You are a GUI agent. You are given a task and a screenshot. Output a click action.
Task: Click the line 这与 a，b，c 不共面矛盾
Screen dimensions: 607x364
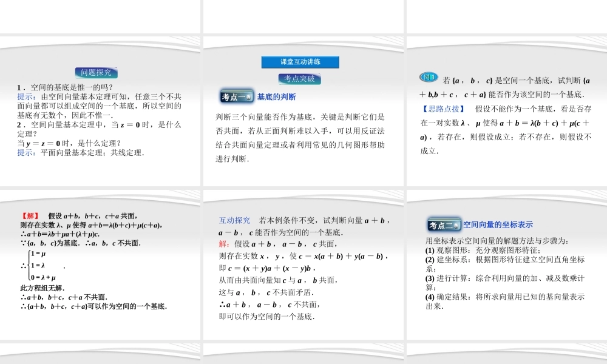(x=266, y=292)
